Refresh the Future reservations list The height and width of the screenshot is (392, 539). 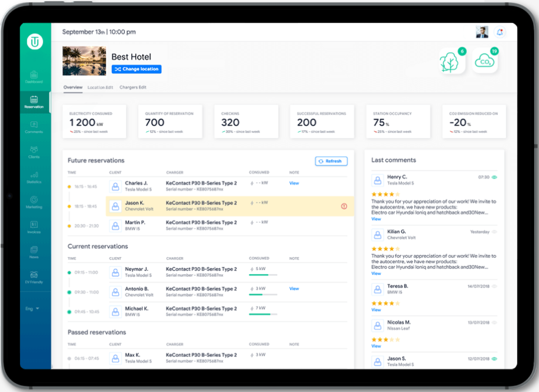pos(331,161)
